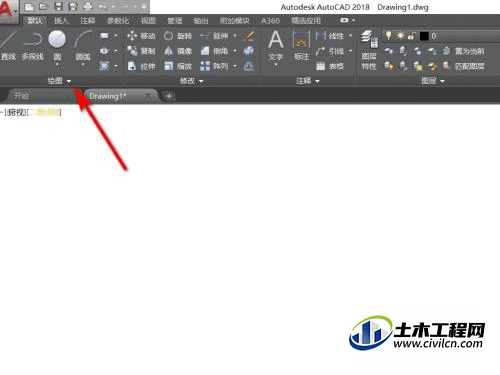The image size is (500, 375).
Task: Open dropdown arrow under 圆弧 (Arc)
Action: [x=83, y=64]
